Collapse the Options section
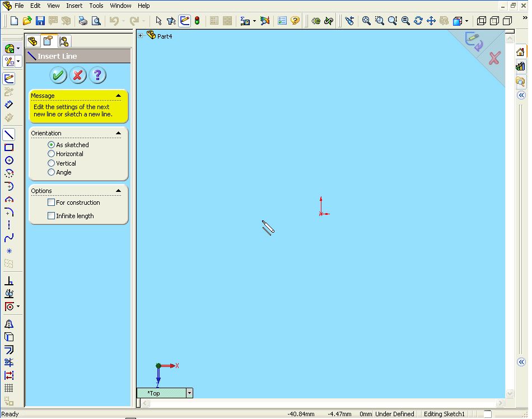 pos(118,191)
